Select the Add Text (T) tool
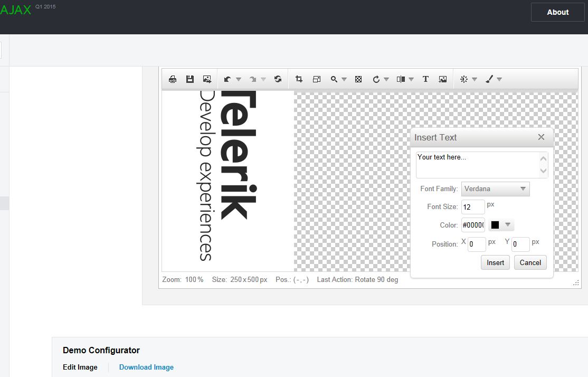The width and height of the screenshot is (588, 377). click(x=425, y=79)
